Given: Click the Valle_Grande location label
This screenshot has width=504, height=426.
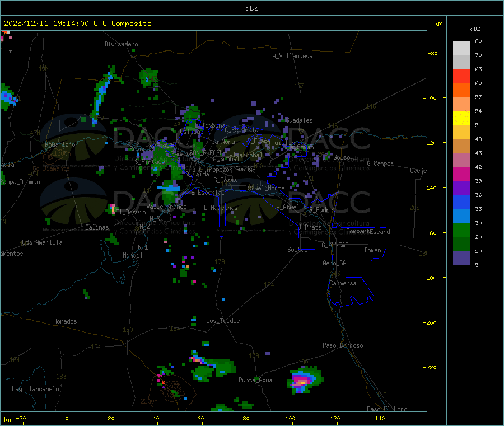Looking at the screenshot, I should click(x=166, y=207).
